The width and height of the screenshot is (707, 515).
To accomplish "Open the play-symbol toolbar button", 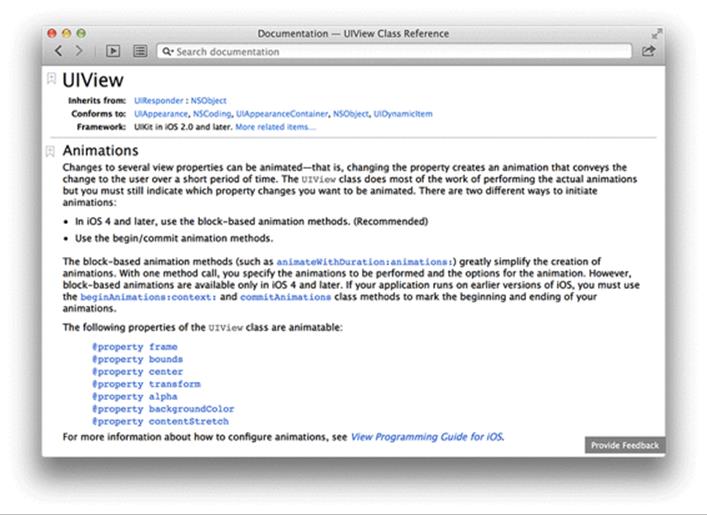I will (x=113, y=51).
